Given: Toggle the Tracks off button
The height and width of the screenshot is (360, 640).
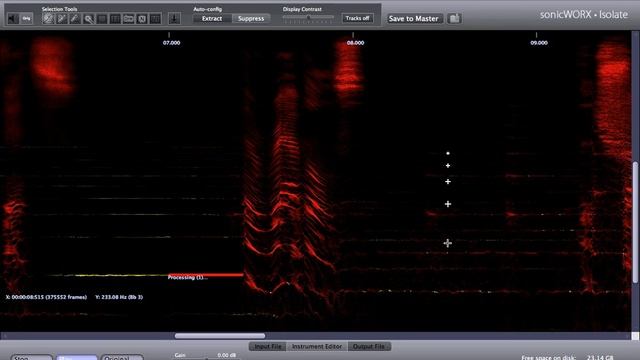Looking at the screenshot, I should (x=357, y=18).
